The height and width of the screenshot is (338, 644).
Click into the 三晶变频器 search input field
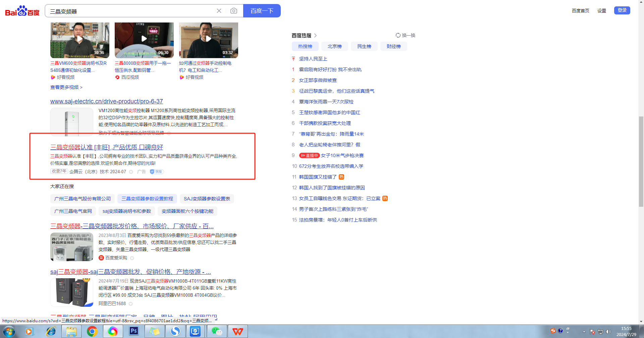[x=131, y=11]
